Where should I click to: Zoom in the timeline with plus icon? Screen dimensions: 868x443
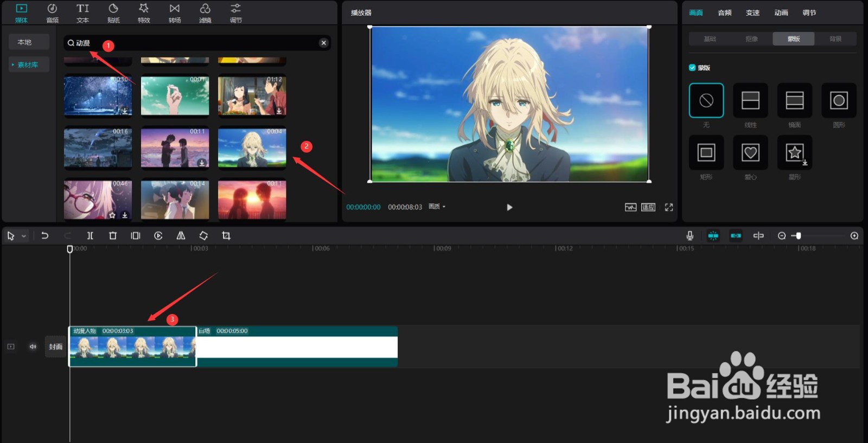pyautogui.click(x=854, y=235)
